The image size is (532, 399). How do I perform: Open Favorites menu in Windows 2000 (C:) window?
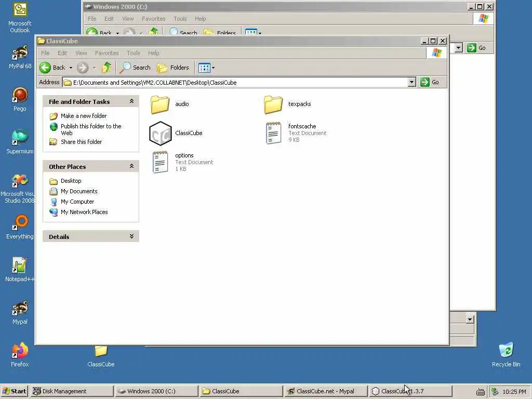pos(153,19)
